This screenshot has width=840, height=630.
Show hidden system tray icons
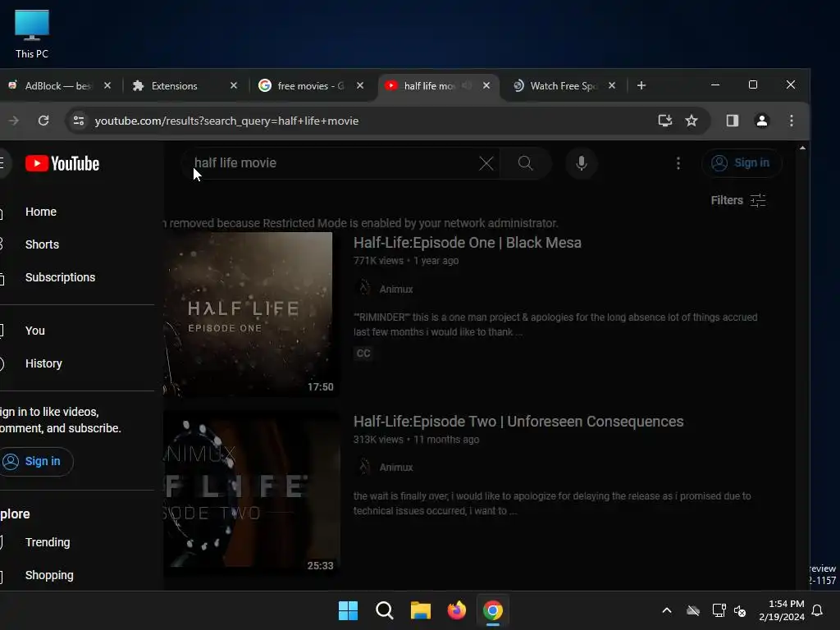pos(667,610)
